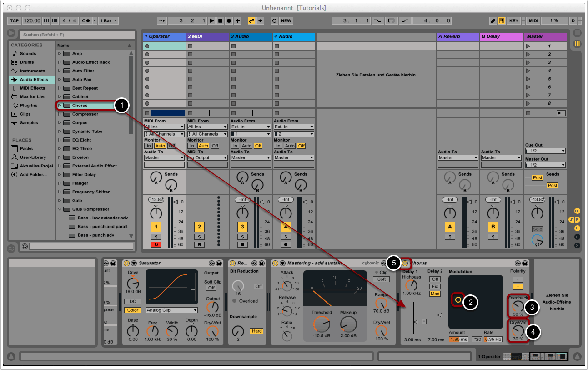
Task: Launch Master scene 1 play triangle
Action: point(528,46)
